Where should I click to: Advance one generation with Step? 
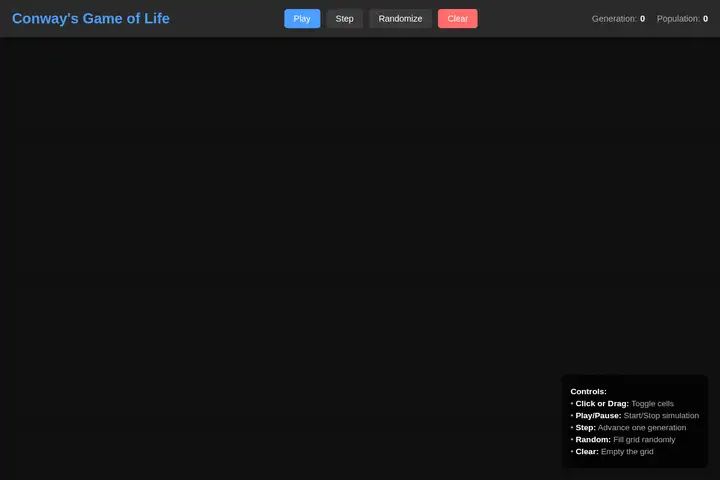pos(344,19)
